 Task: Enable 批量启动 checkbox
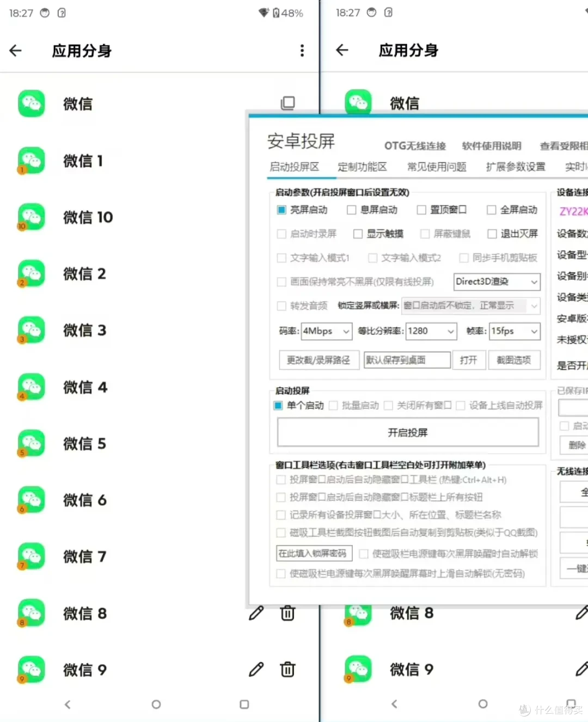click(x=333, y=405)
